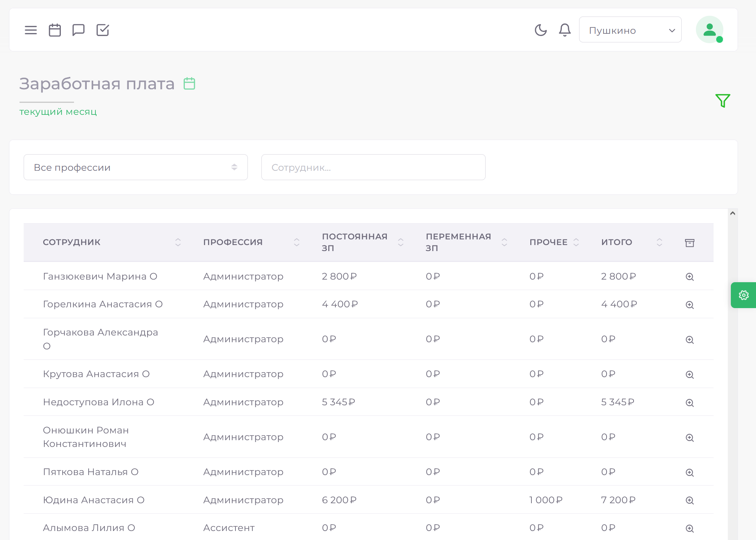756x540 pixels.
Task: Open the tasks checkbox icon
Action: click(103, 30)
